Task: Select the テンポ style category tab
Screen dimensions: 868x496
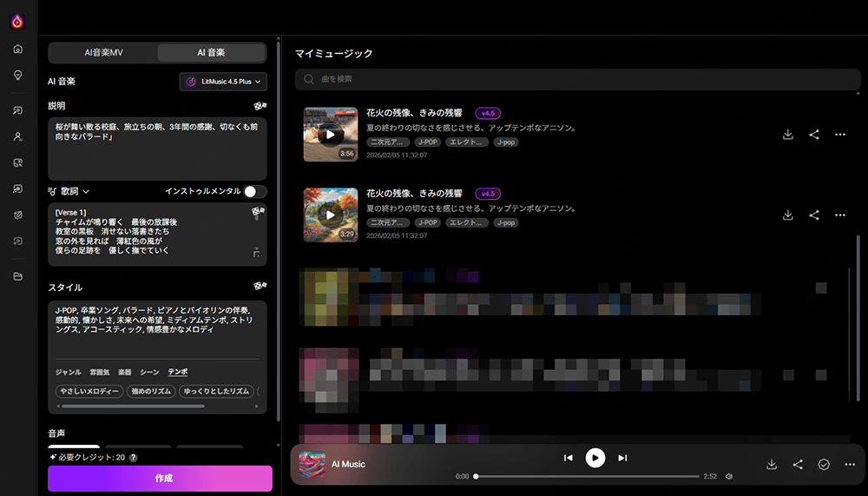Action: [178, 372]
